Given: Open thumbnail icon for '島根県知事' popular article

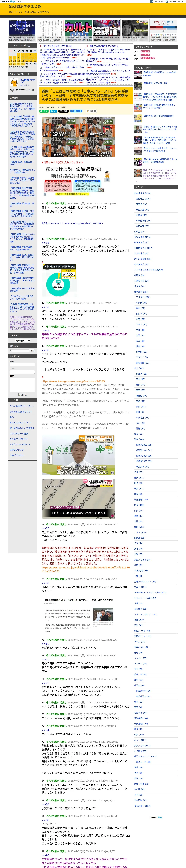Looking at the screenshot, I should [x=138, y=129].
